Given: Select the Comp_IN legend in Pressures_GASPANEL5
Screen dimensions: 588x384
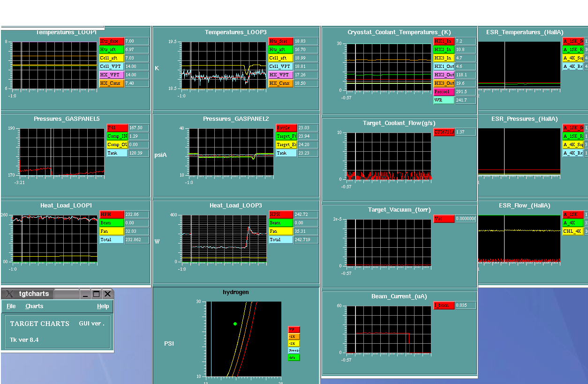Looking at the screenshot, I should (117, 136).
